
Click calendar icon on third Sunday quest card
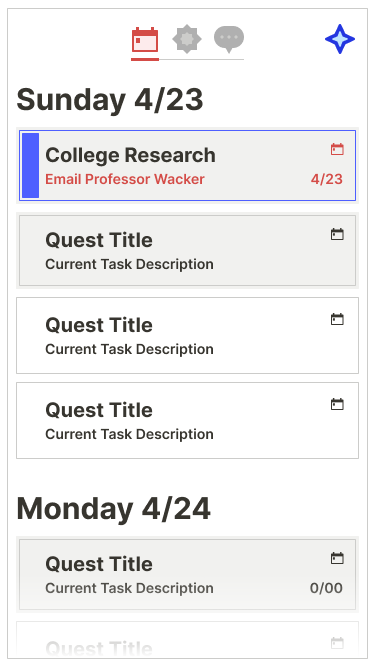(x=337, y=319)
